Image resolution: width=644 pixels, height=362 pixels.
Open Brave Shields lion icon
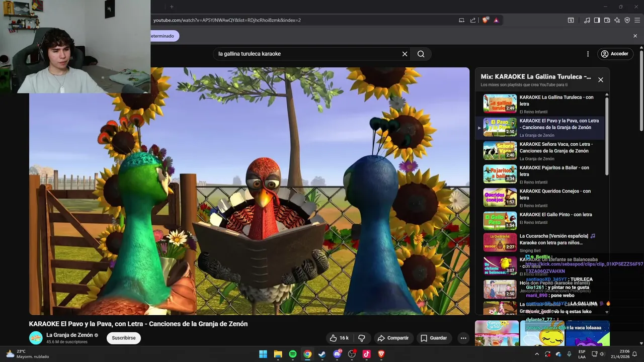coord(485,20)
